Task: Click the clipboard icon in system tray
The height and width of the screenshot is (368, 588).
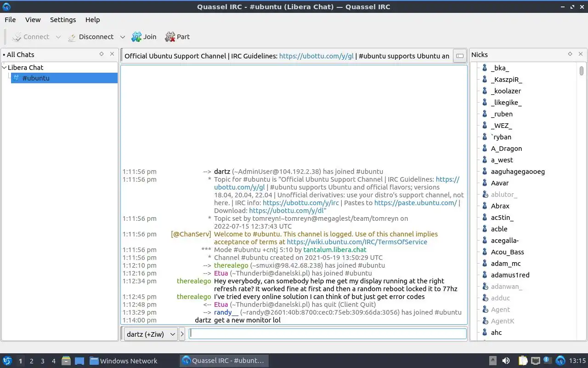Action: (523, 361)
